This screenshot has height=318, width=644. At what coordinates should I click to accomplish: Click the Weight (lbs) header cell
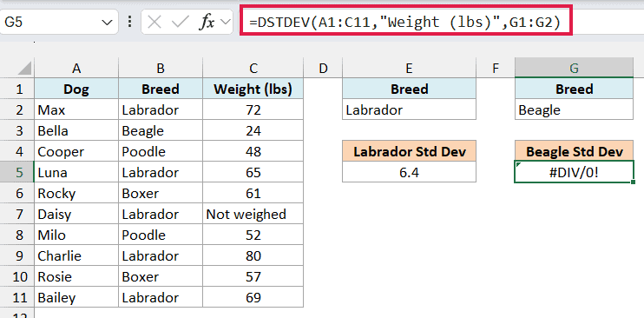253,89
